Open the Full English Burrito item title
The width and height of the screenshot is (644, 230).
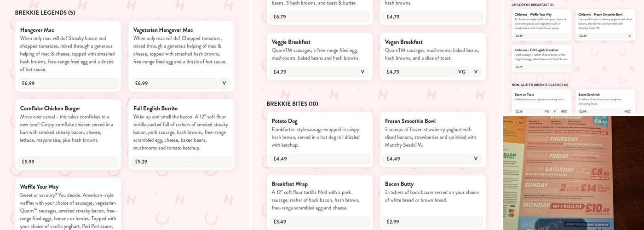click(x=155, y=109)
